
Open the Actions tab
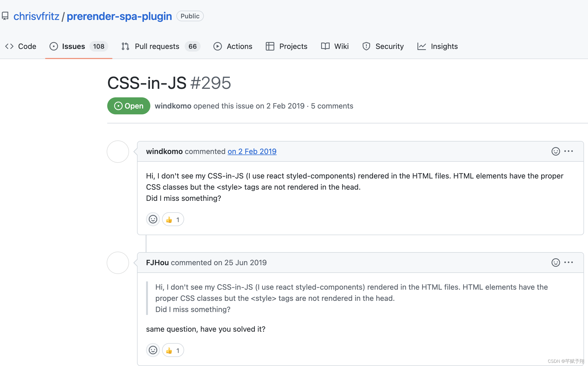tap(233, 46)
